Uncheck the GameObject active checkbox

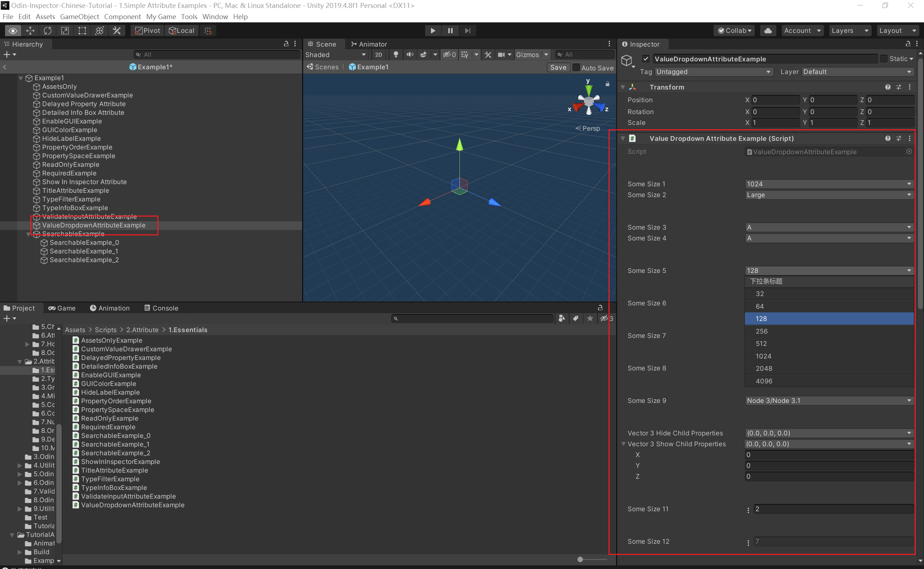[646, 59]
